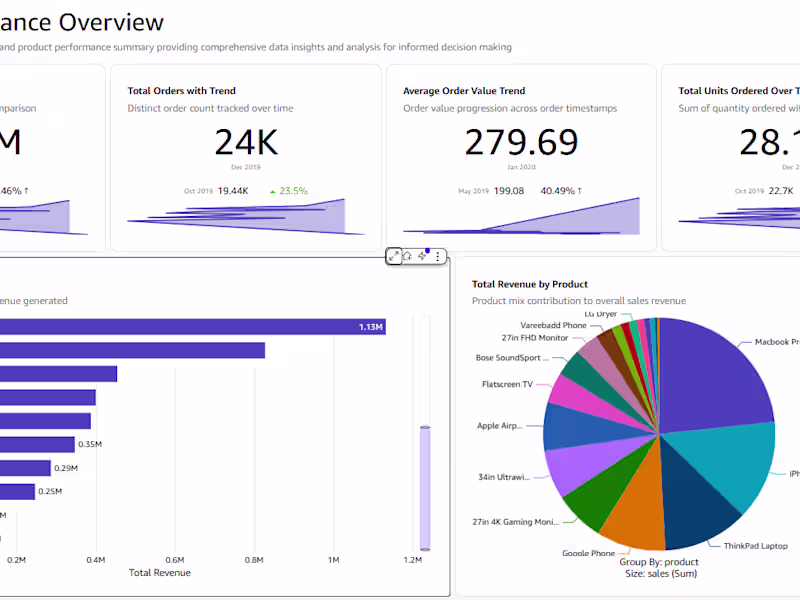
Task: Select the bar labeled 0.29M
Action: 25,468
